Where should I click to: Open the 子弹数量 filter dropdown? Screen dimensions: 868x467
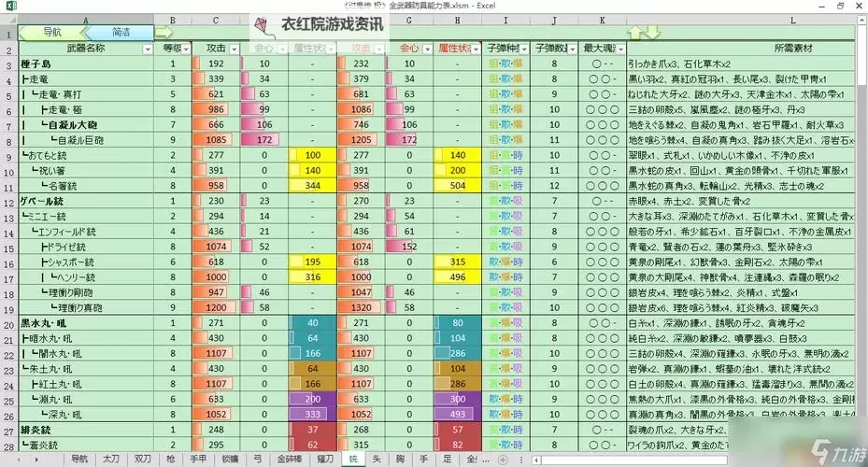[573, 50]
